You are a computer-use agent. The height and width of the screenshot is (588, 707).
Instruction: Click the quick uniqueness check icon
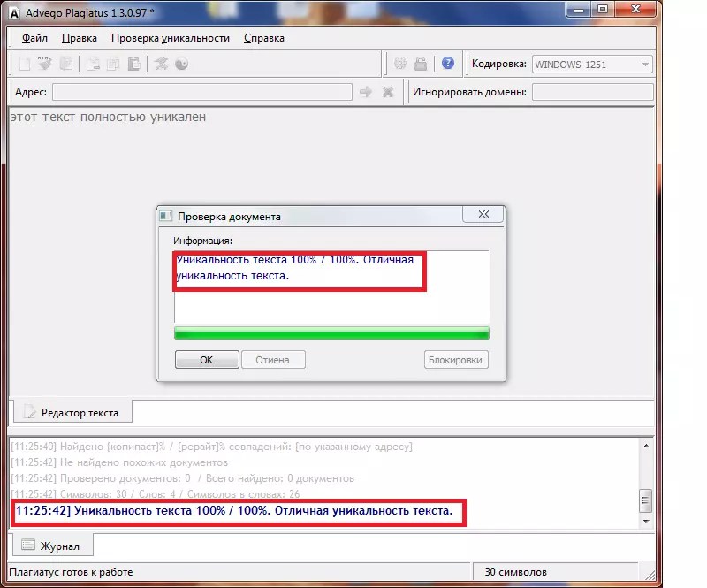click(161, 64)
